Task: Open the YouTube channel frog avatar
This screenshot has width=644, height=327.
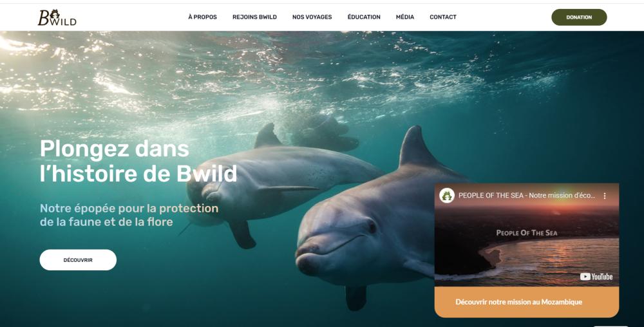Action: pos(446,195)
